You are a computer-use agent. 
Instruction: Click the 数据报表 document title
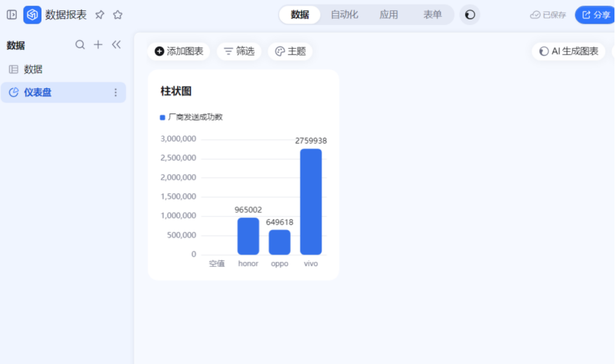point(66,15)
